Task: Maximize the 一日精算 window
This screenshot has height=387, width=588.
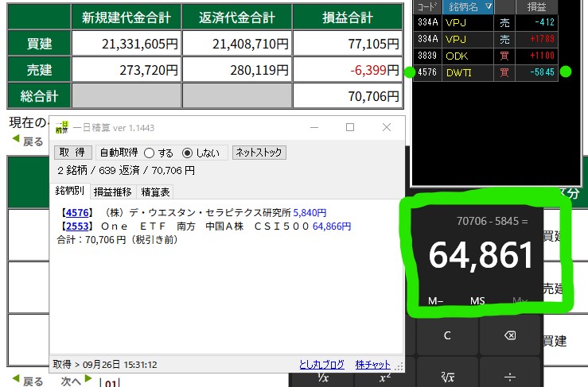Action: pos(350,127)
